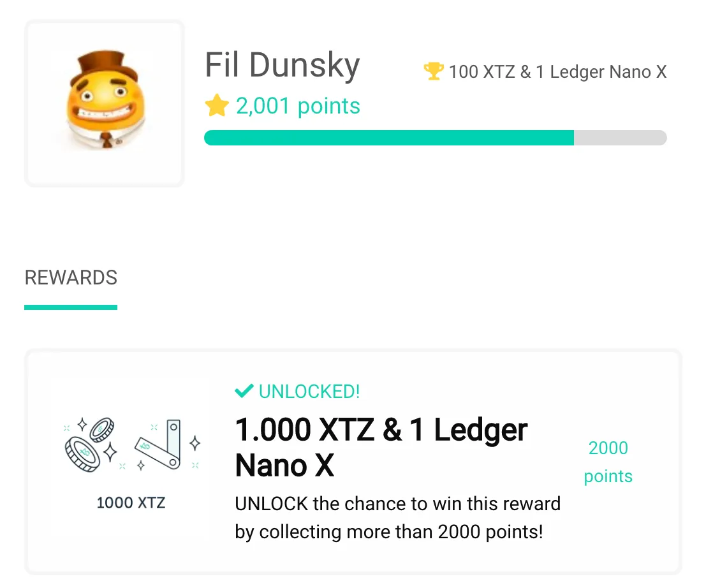This screenshot has width=713, height=588.
Task: Click the yellow star points icon
Action: pos(217,105)
